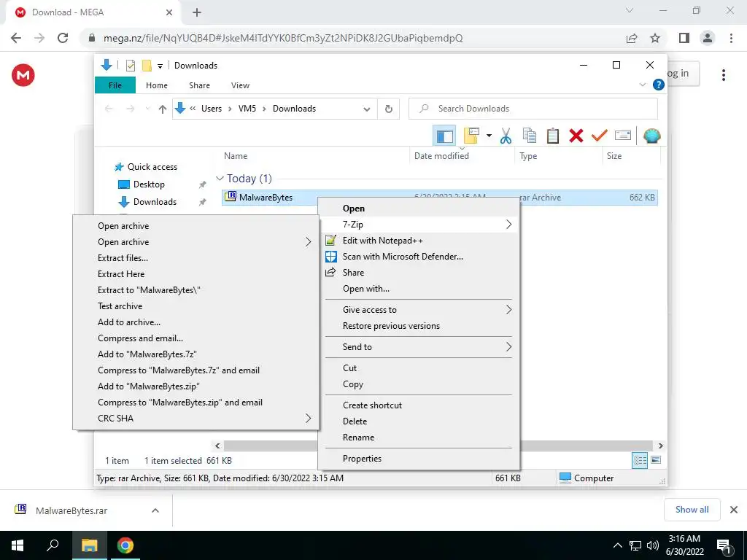
Task: Click the yellow folder title bar icon
Action: 147,66
